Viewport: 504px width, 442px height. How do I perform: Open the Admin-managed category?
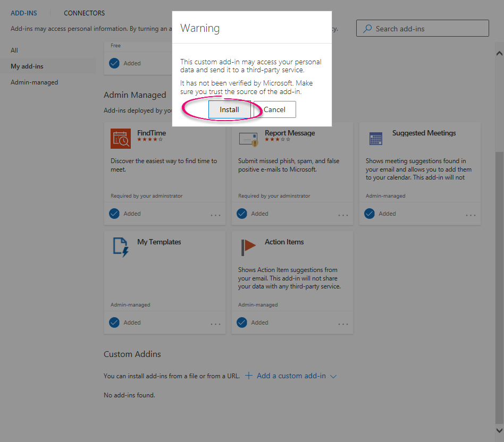point(35,82)
